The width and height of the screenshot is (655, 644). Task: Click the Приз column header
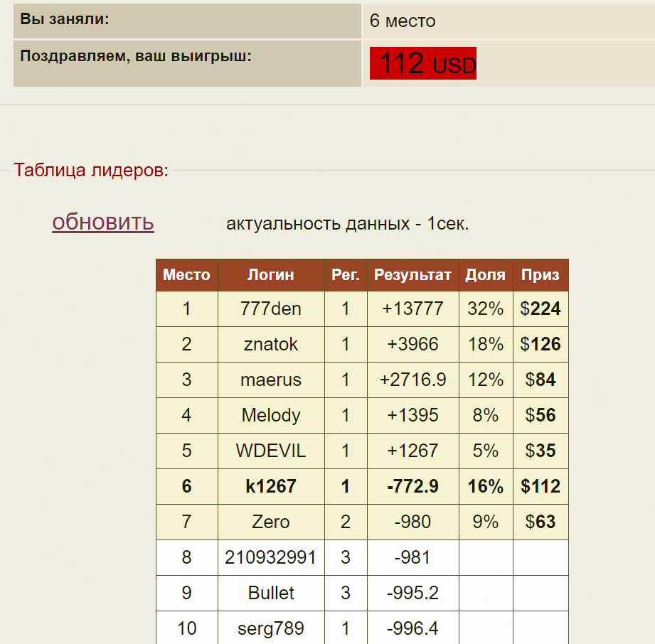[x=540, y=275]
